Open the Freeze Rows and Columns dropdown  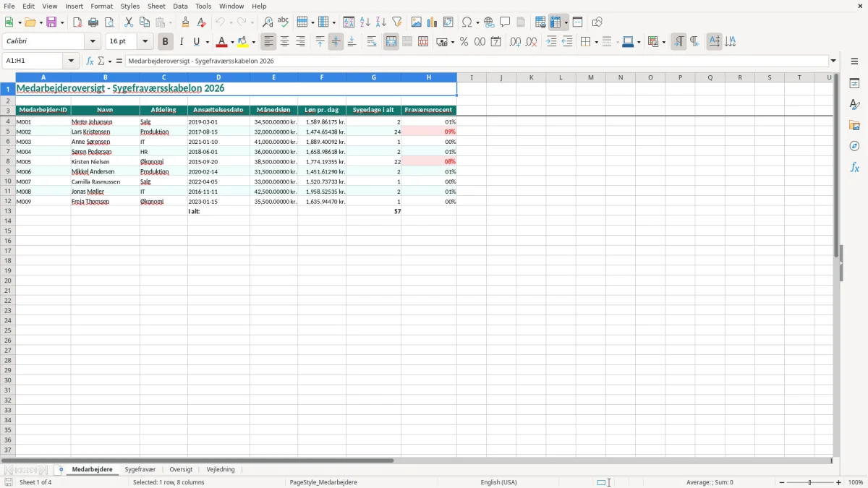coord(566,22)
